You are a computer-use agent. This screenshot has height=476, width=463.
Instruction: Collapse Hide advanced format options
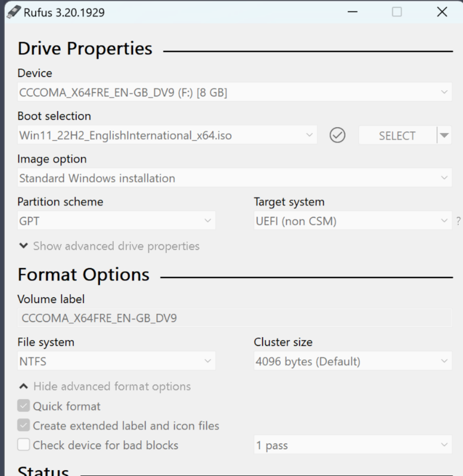click(x=105, y=387)
